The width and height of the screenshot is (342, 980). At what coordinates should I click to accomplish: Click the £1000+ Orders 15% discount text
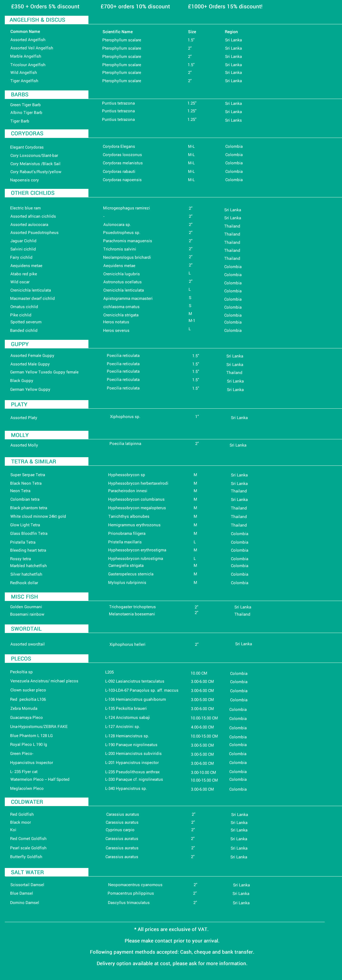(225, 6)
